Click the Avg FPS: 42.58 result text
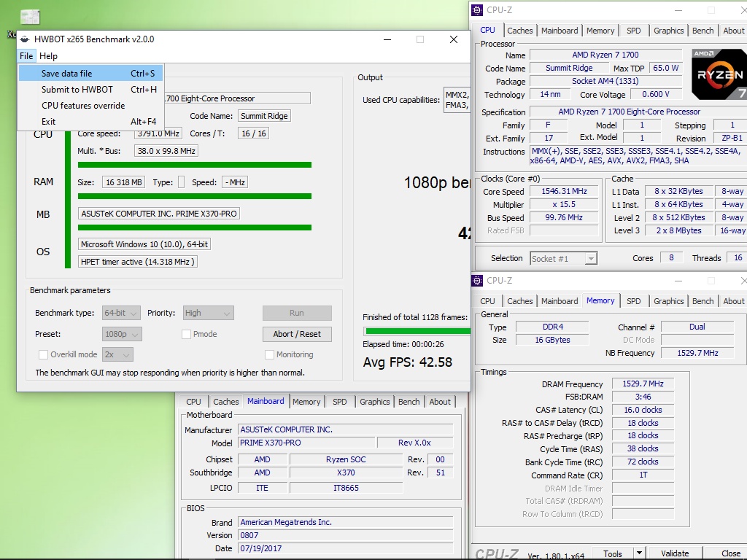747x560 pixels. point(407,362)
